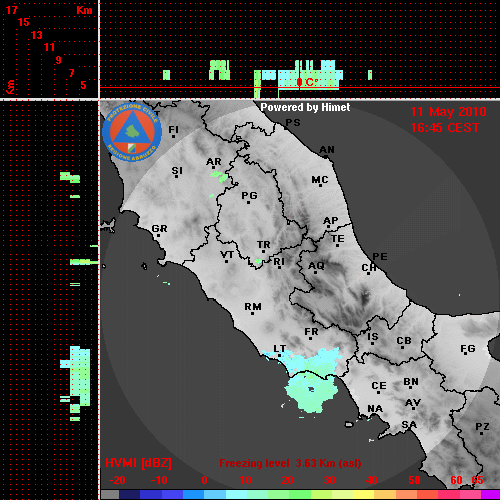Pick the 50 dBZ value on the color scale
The height and width of the screenshot is (500, 500).
point(414,480)
